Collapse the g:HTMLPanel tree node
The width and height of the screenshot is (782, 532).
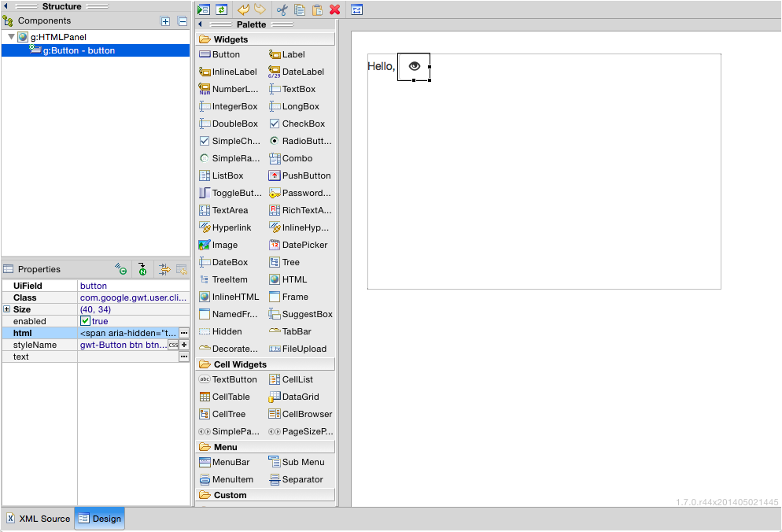[x=10, y=37]
